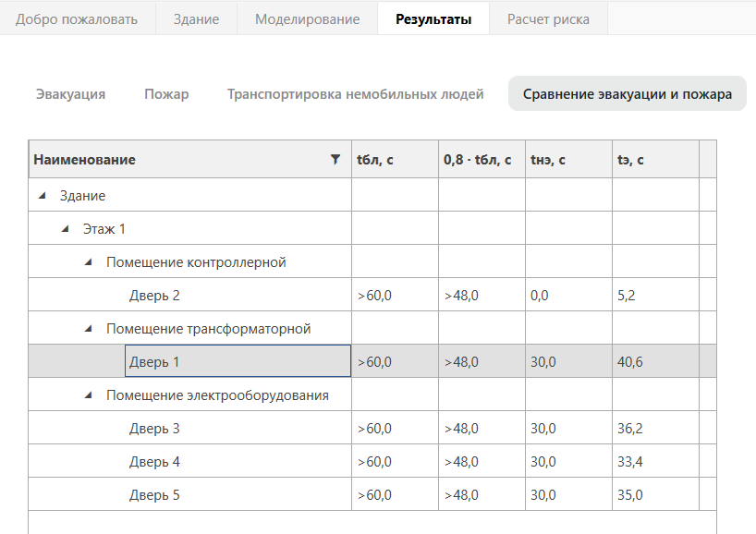756x534 pixels.
Task: Select the Дверь 1 row
Action: 372,362
